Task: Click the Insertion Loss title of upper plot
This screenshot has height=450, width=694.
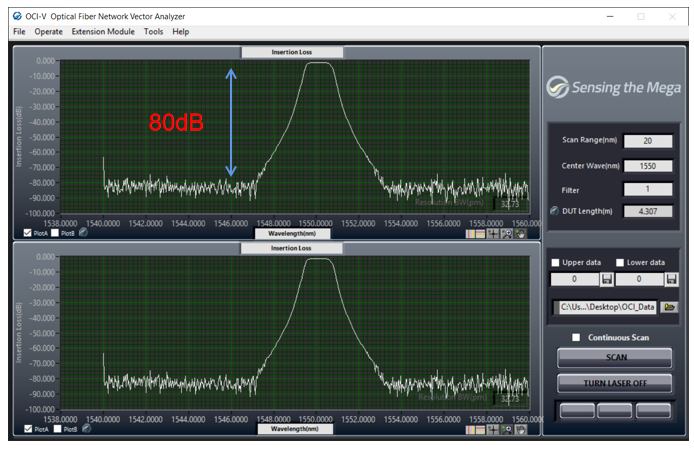Action: click(292, 52)
